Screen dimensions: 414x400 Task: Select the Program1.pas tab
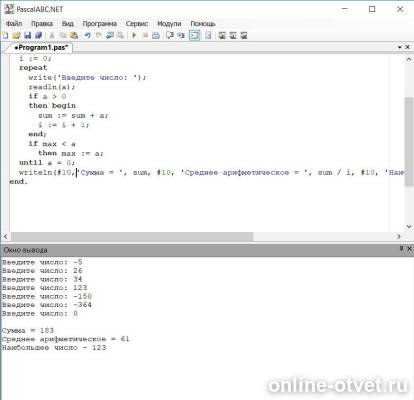pos(41,48)
